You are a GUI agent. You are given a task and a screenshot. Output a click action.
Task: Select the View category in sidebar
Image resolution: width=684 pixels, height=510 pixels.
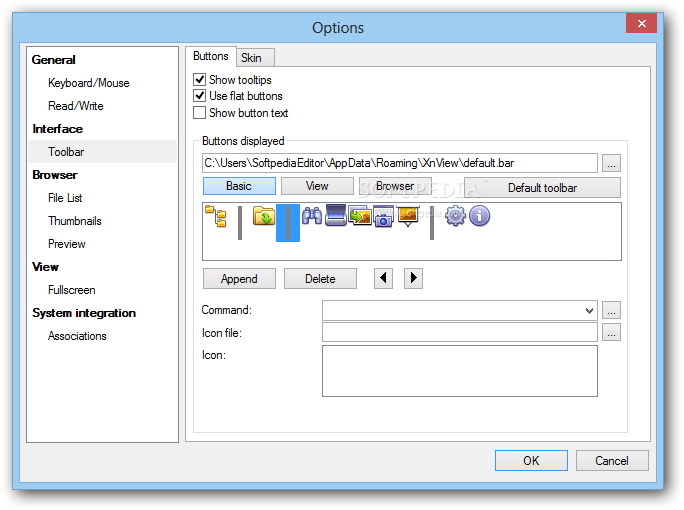pos(45,267)
